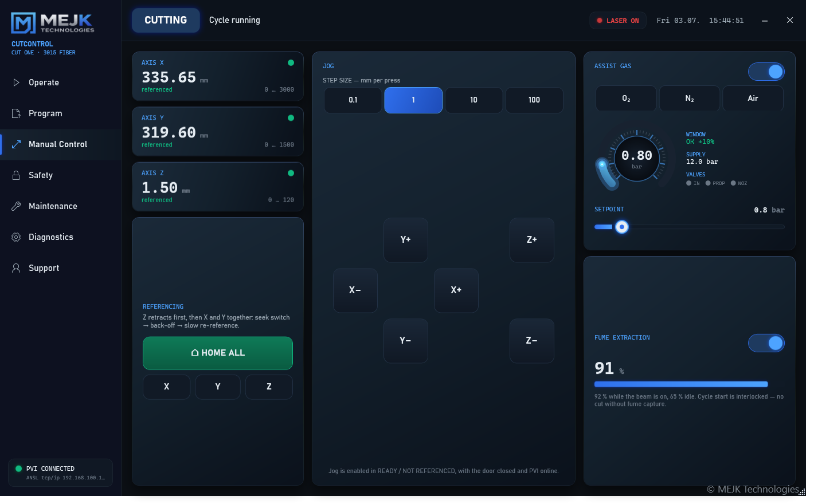814x504 pixels.
Task: Jog X− direction
Action: click(x=355, y=290)
